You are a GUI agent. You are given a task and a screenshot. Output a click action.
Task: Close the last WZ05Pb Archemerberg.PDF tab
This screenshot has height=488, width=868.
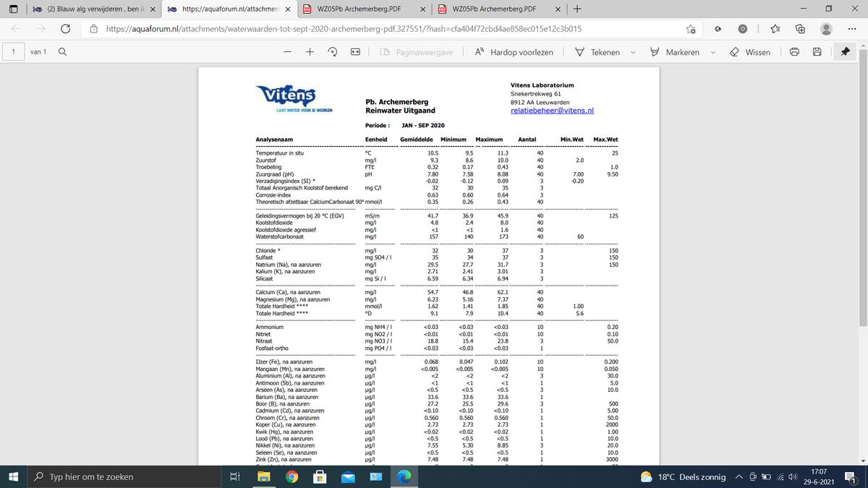[x=558, y=9]
